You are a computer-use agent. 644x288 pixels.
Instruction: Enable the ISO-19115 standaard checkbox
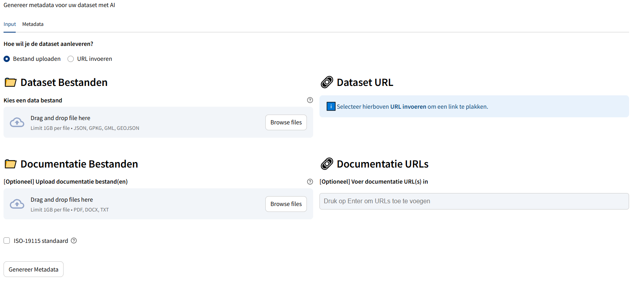click(x=7, y=241)
